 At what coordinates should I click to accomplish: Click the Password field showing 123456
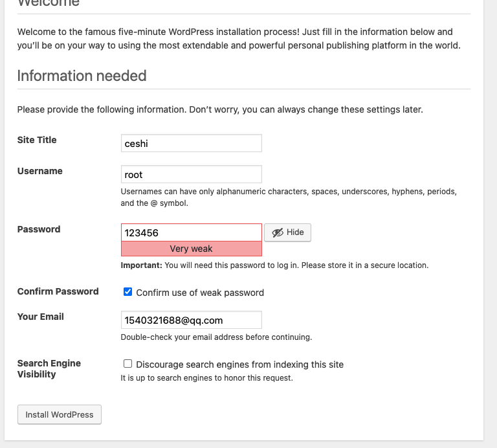pyautogui.click(x=191, y=232)
